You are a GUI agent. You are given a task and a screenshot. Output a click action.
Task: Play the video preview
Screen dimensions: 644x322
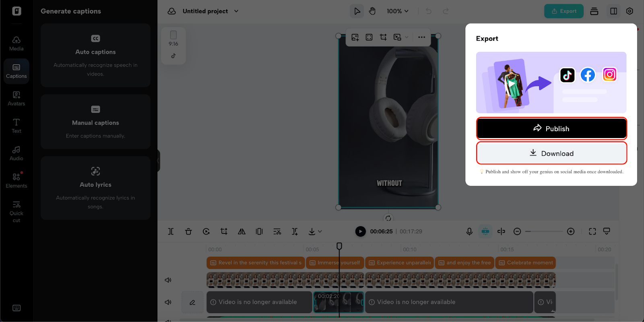(361, 231)
